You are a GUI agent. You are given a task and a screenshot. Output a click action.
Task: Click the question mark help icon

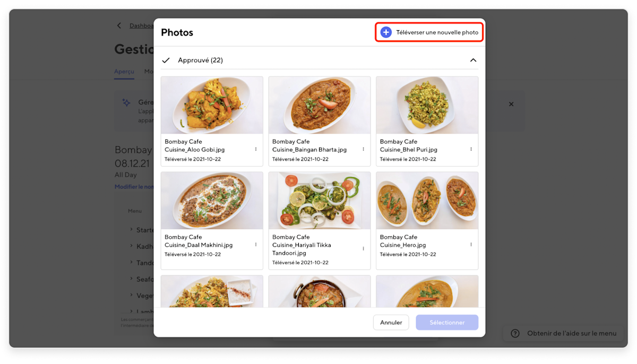tap(515, 333)
